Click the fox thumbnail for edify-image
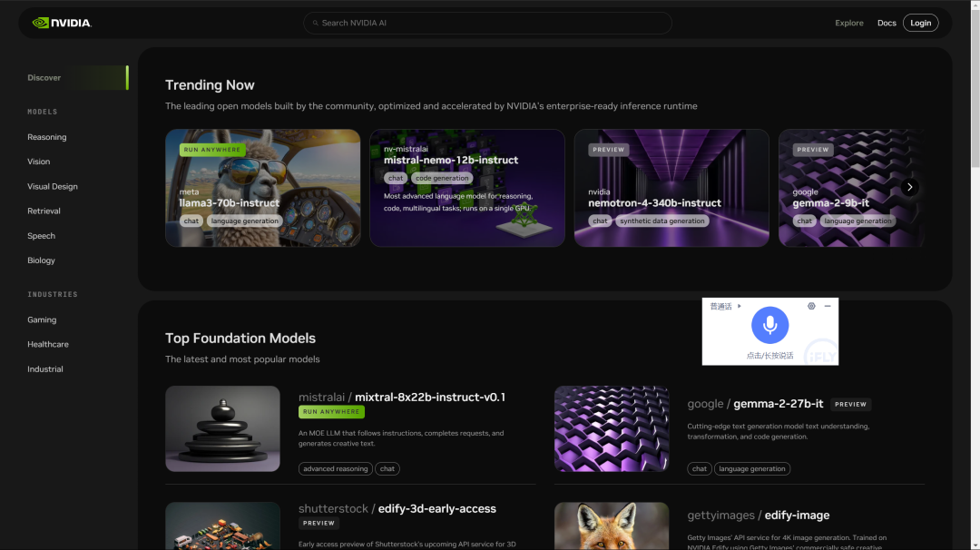This screenshot has height=550, width=980. click(612, 525)
